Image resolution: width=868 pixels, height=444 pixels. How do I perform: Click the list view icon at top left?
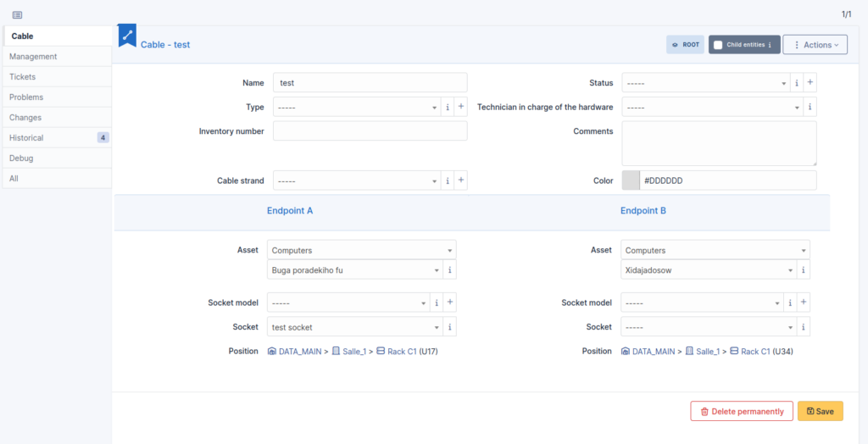(17, 15)
